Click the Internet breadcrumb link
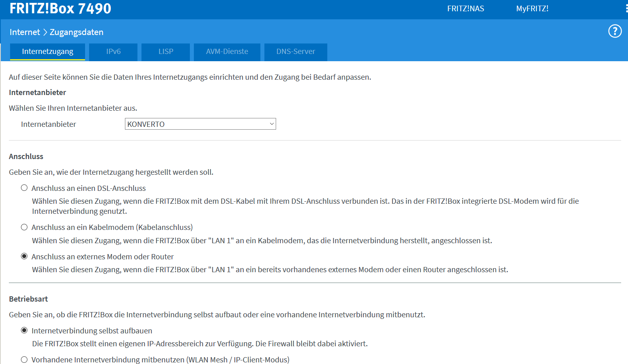Viewport: 628px width, 364px height. (25, 32)
